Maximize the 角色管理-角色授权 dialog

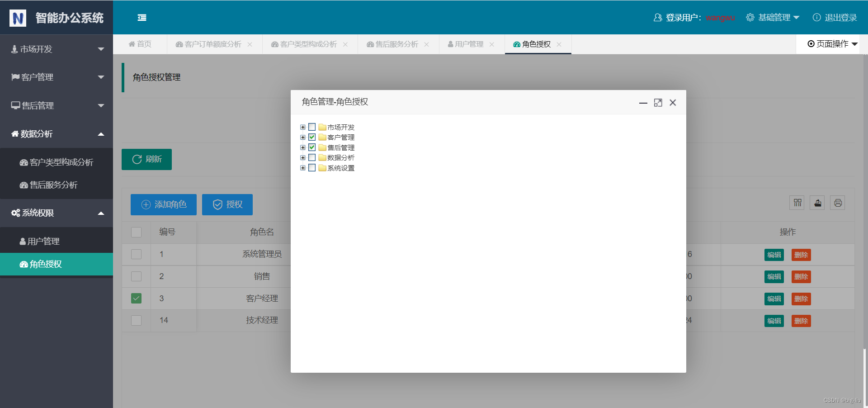pyautogui.click(x=658, y=103)
